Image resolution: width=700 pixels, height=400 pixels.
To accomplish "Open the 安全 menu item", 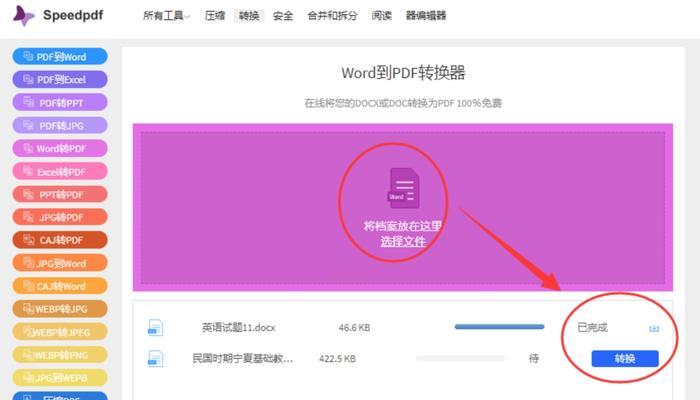I will [x=283, y=16].
